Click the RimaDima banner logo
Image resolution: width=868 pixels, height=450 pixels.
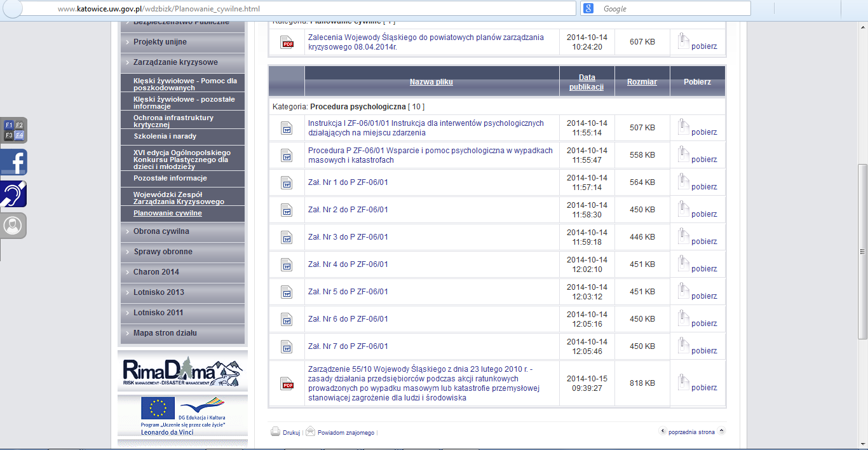(182, 372)
